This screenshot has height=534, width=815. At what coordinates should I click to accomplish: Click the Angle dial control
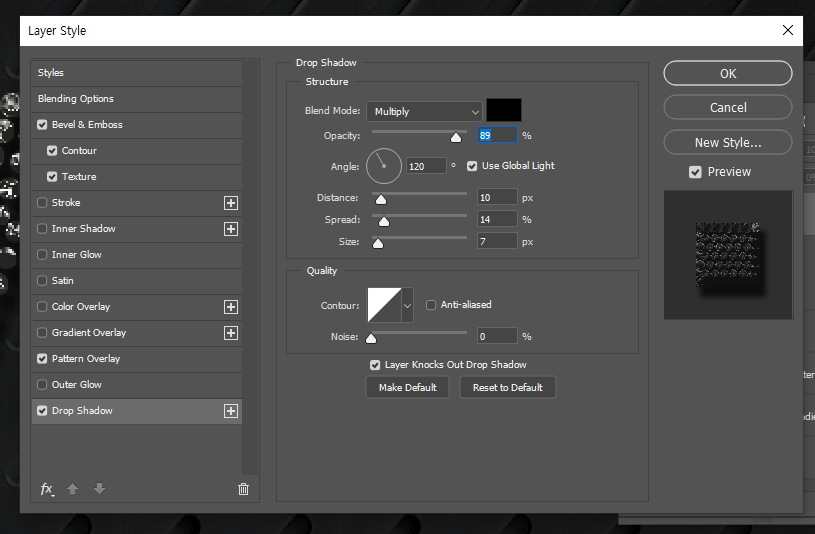[384, 166]
